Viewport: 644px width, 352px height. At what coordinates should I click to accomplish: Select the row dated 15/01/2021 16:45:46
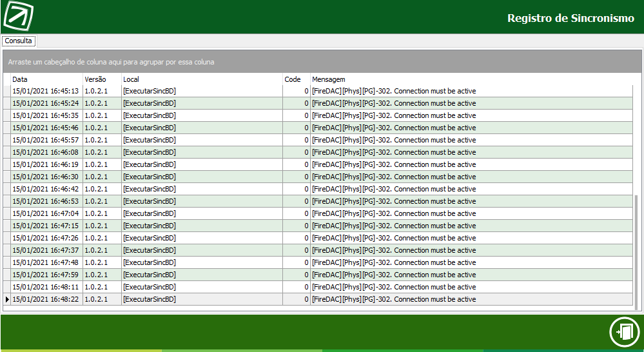[318, 128]
